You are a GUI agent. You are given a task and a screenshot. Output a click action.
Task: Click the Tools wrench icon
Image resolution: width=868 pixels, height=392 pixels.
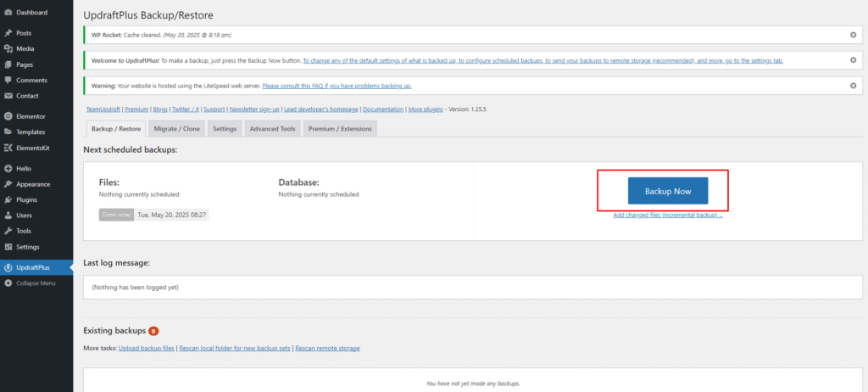pos(8,231)
